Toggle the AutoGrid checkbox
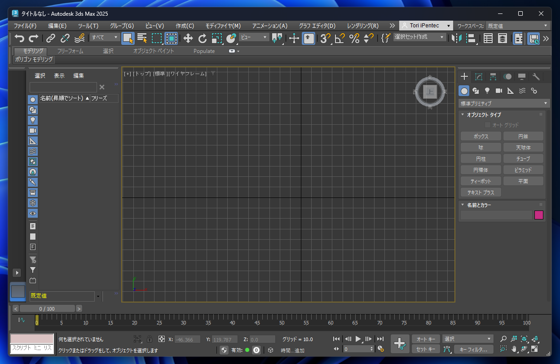 (488, 125)
